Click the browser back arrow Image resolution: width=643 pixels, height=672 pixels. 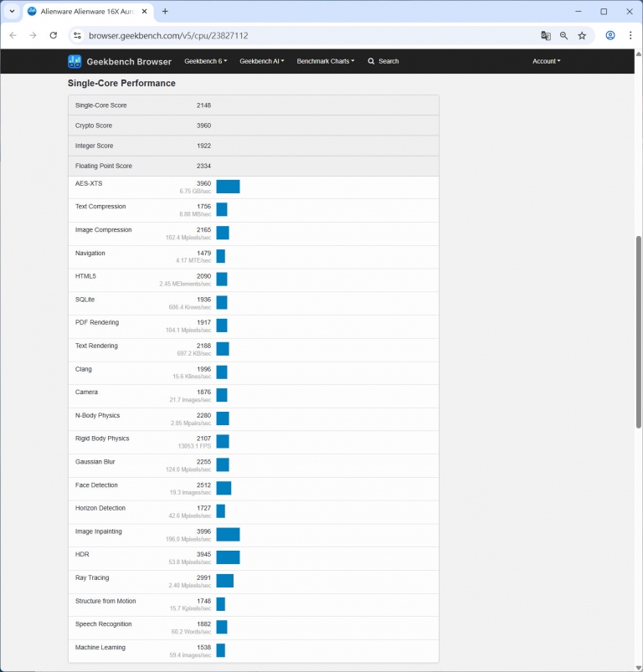(13, 36)
